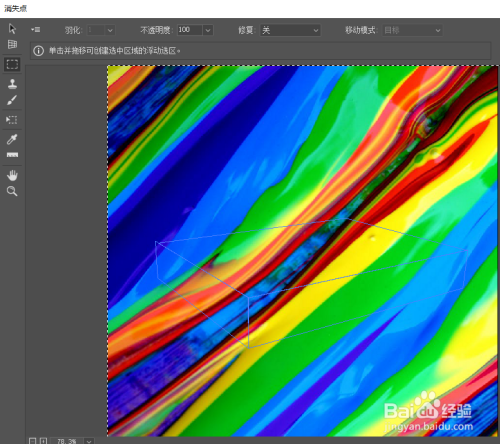Viewport: 500px width, 444px height.
Task: Click the zoom in plus button
Action: click(x=43, y=441)
